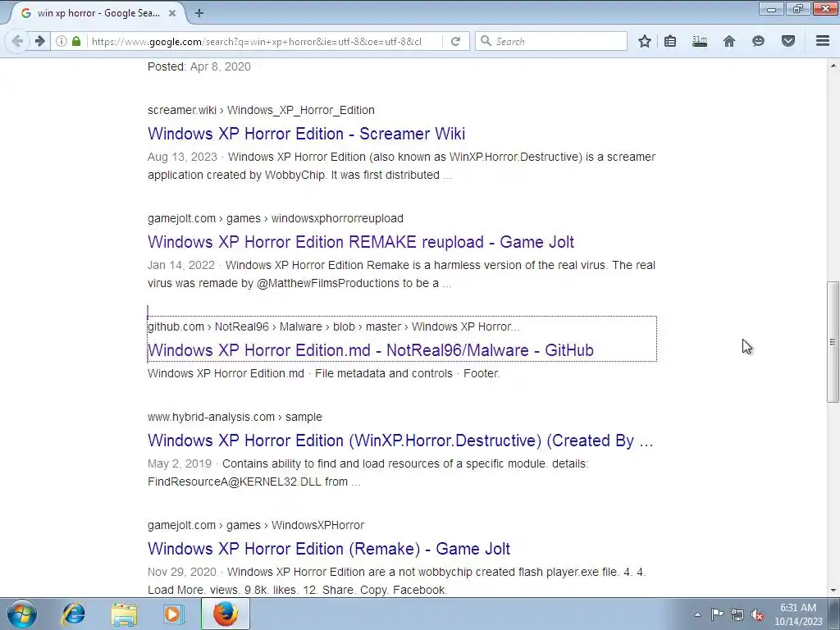The image size is (840, 630).
Task: Open the Firefox hamburger menu
Action: click(x=823, y=41)
